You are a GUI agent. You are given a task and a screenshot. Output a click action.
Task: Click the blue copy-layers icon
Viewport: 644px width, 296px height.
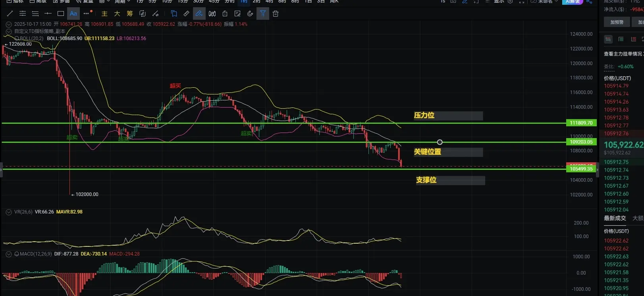click(174, 13)
